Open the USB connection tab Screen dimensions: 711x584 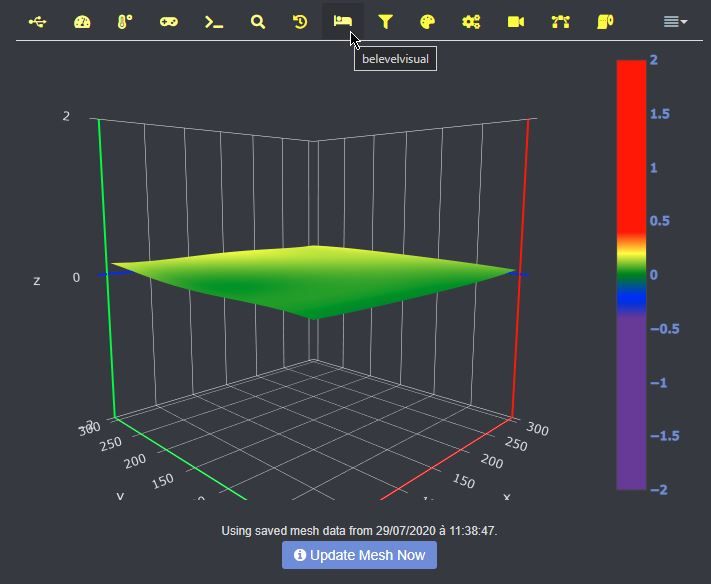(x=38, y=21)
